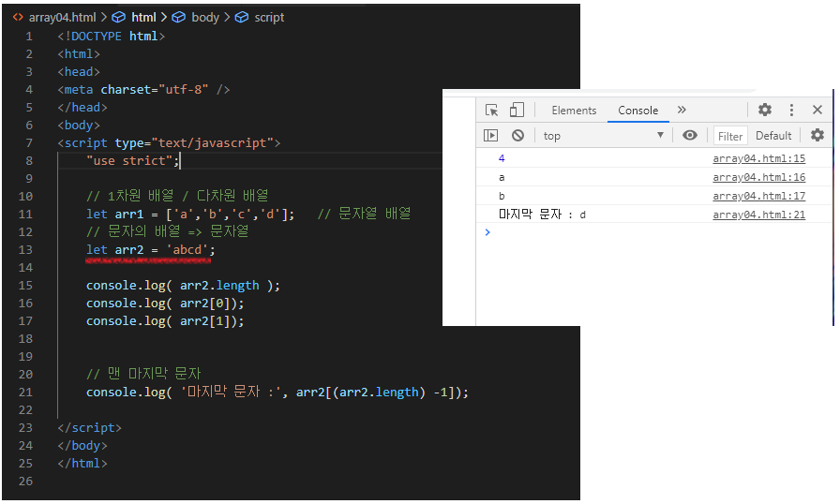
Task: Click console.log on line 17
Action: point(126,321)
